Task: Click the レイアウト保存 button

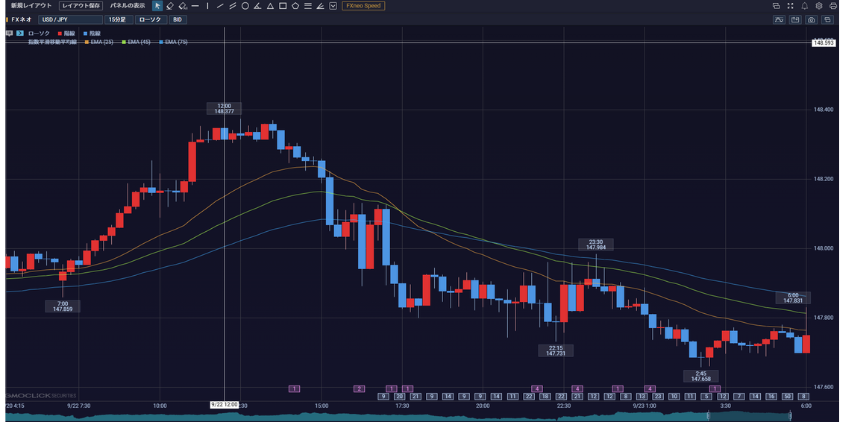Action: tap(81, 6)
